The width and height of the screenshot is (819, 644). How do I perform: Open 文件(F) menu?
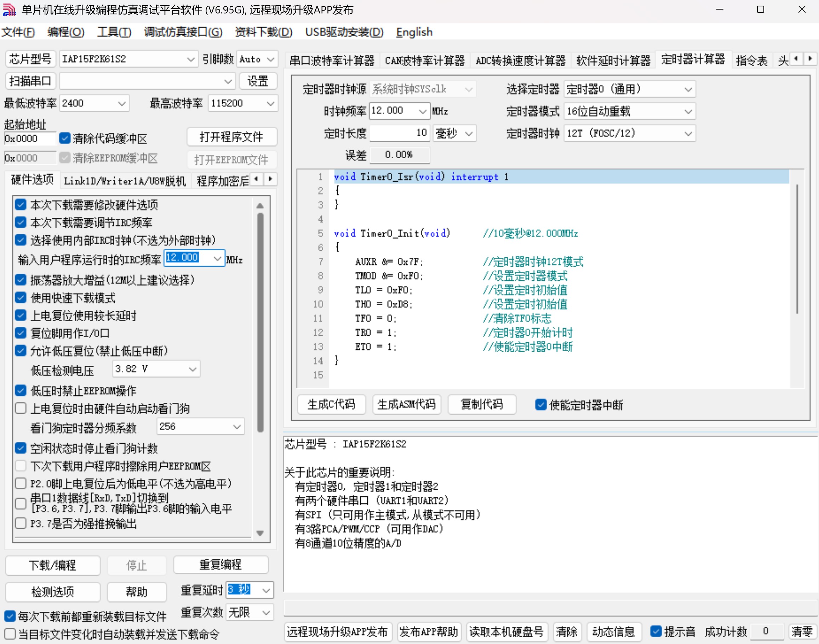coord(18,32)
